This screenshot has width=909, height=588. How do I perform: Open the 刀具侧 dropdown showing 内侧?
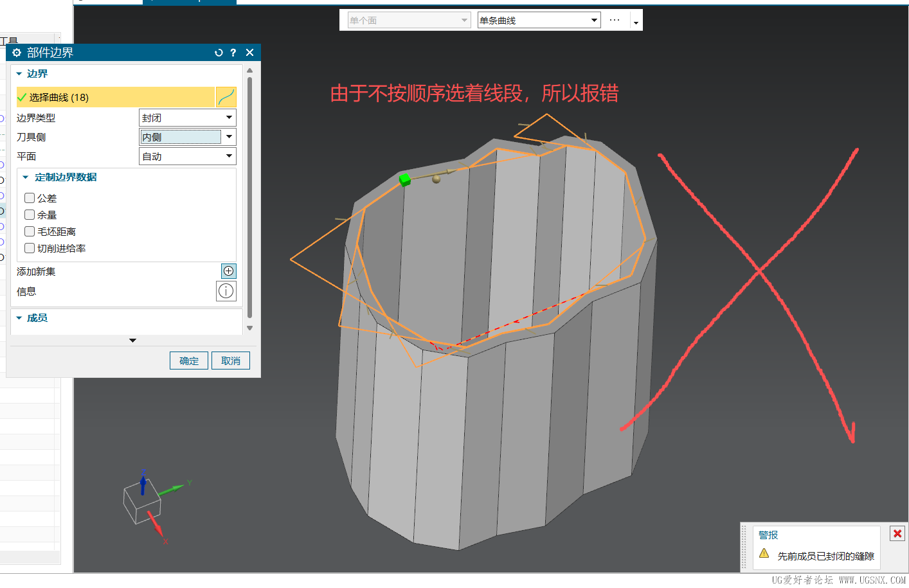click(x=188, y=137)
